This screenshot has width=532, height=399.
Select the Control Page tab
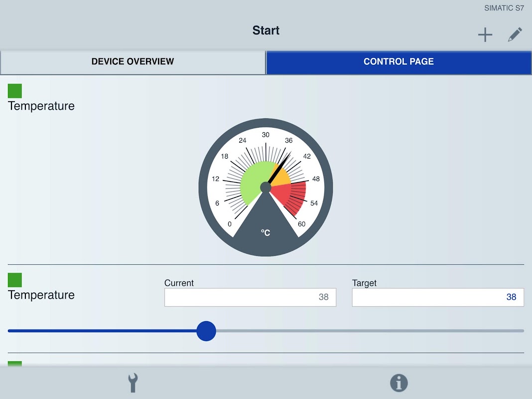[x=399, y=62]
